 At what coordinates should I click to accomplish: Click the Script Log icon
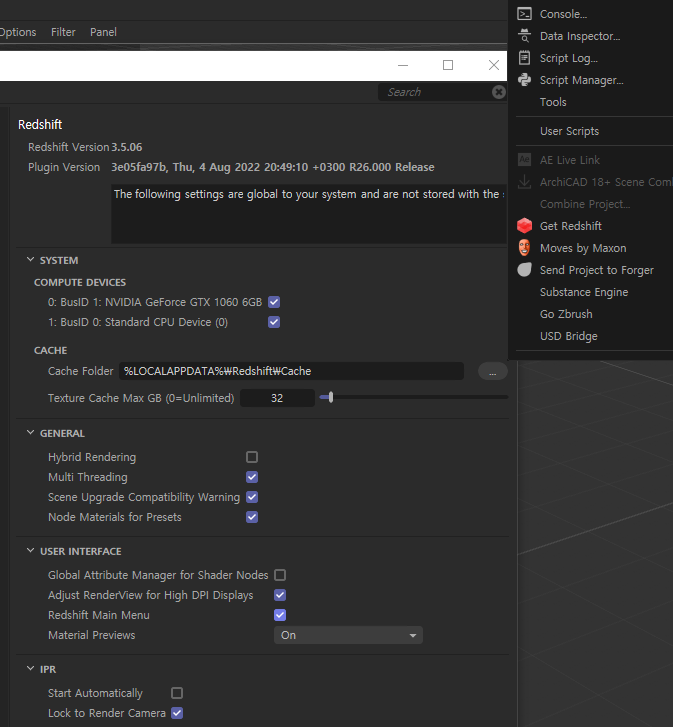[524, 58]
